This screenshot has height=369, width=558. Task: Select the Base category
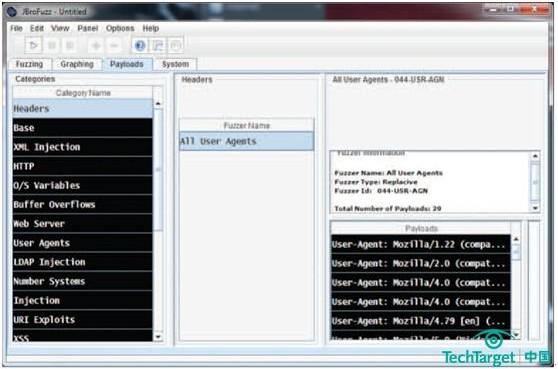pos(83,128)
